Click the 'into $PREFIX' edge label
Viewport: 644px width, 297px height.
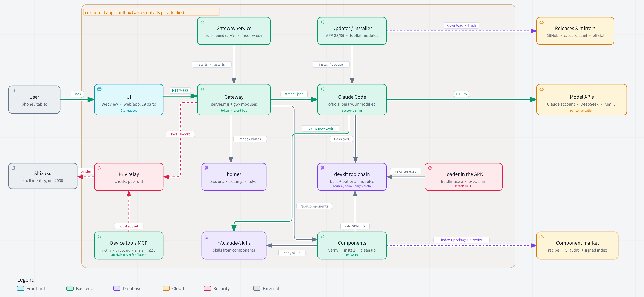(x=355, y=226)
